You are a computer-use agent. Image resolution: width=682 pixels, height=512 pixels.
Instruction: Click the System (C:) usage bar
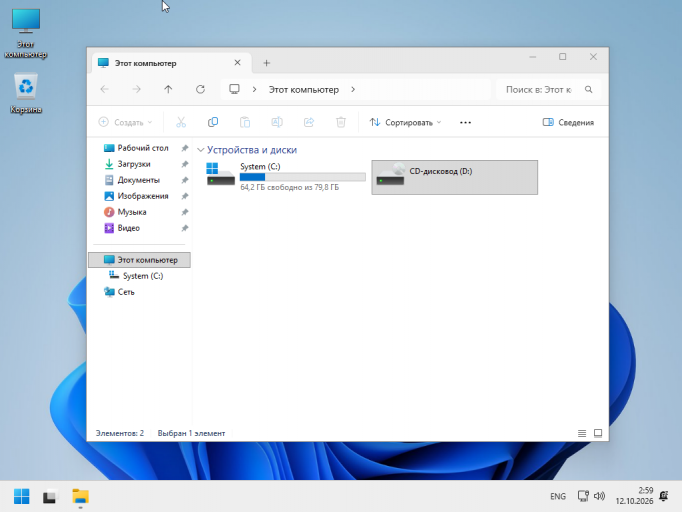[303, 177]
